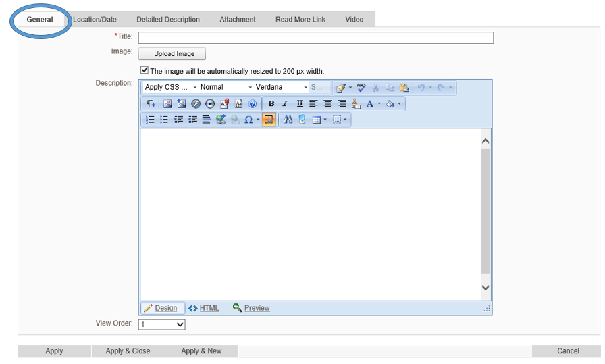Align text right
605x364 pixels.
tap(342, 103)
